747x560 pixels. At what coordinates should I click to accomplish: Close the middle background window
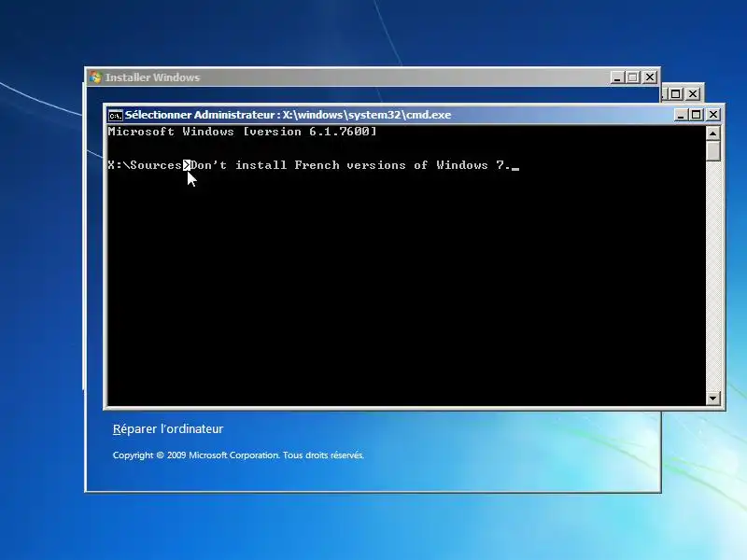pyautogui.click(x=693, y=94)
